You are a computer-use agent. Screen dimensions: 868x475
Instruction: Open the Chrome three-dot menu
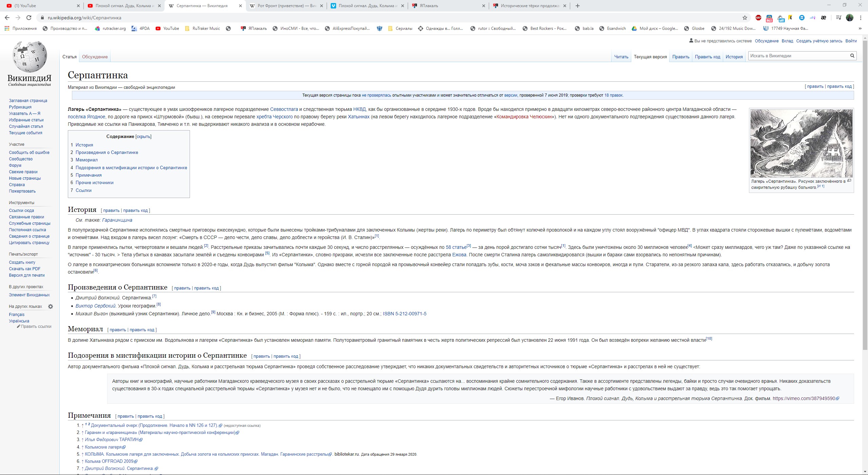pos(861,18)
